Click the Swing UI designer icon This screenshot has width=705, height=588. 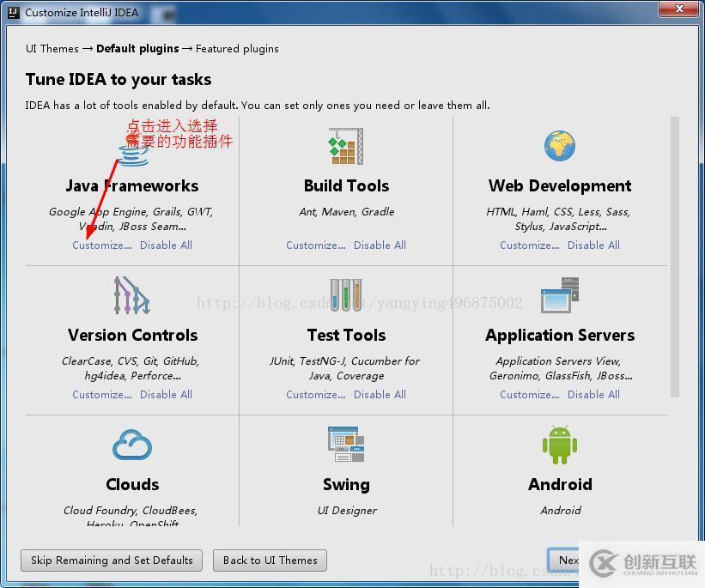tap(346, 444)
